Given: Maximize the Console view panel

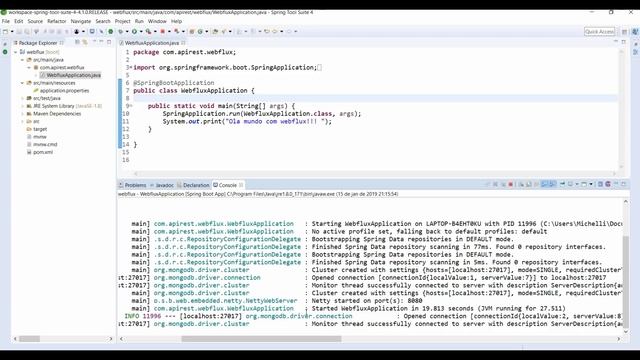Looking at the screenshot, I should pyautogui.click(x=623, y=184).
